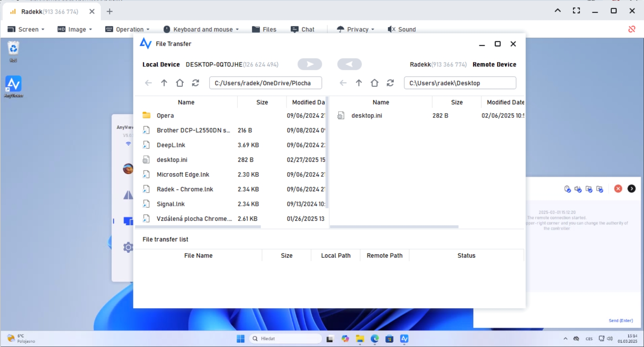Open a new session tab with plus icon
Screen dimensions: 644x347
click(x=109, y=11)
